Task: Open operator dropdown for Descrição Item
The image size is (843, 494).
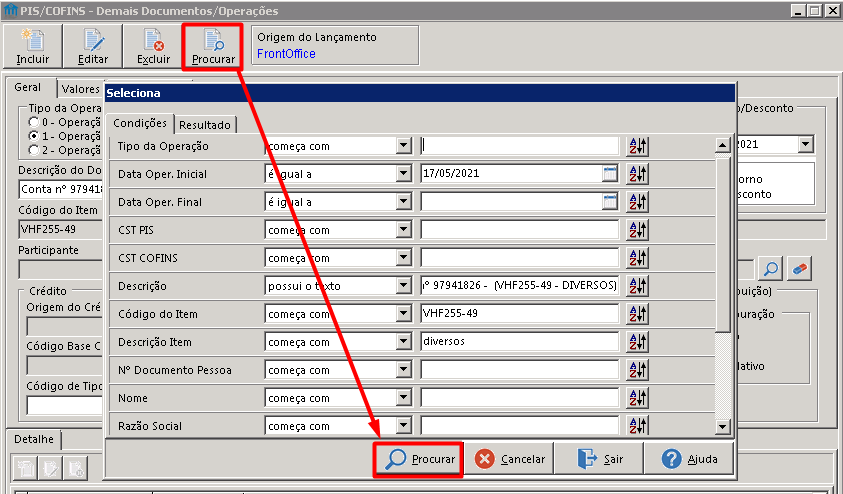Action: pyautogui.click(x=403, y=341)
